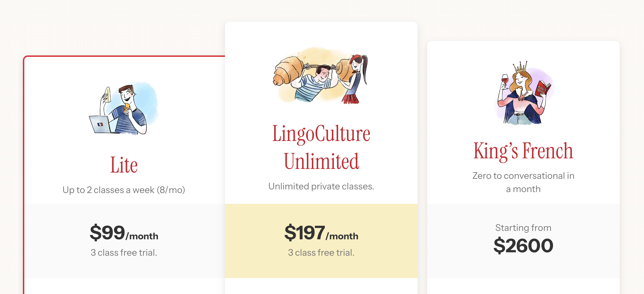644x294 pixels.
Task: Click the red King's French book drawing
Action: (x=542, y=88)
